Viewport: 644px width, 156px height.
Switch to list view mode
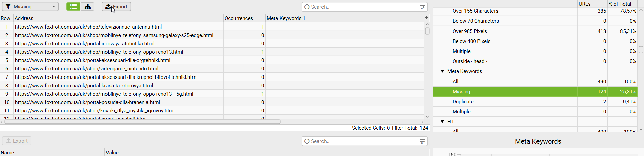[73, 7]
